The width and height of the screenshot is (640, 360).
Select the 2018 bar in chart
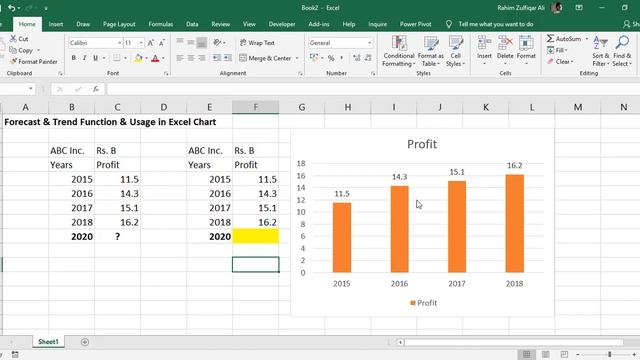pos(514,223)
